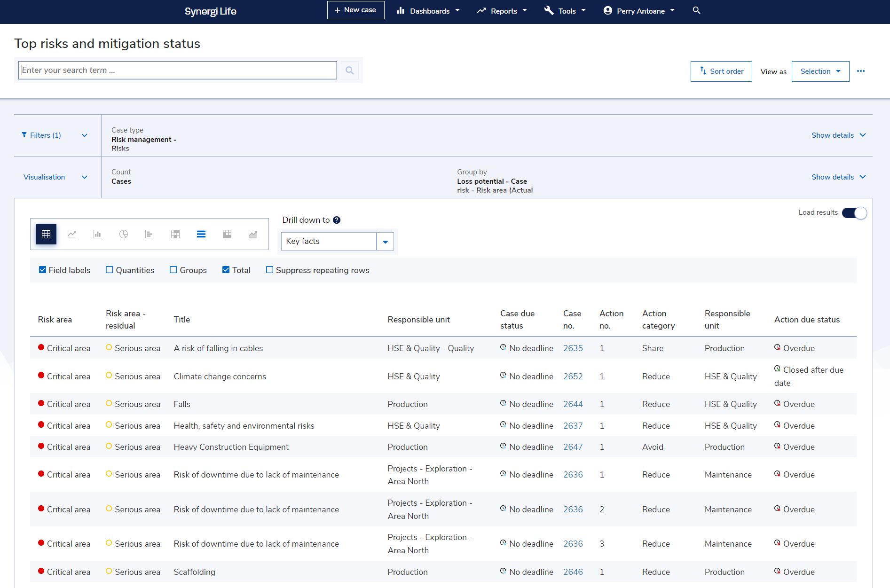Open the Dashboards menu
This screenshot has height=588, width=890.
pyautogui.click(x=427, y=10)
